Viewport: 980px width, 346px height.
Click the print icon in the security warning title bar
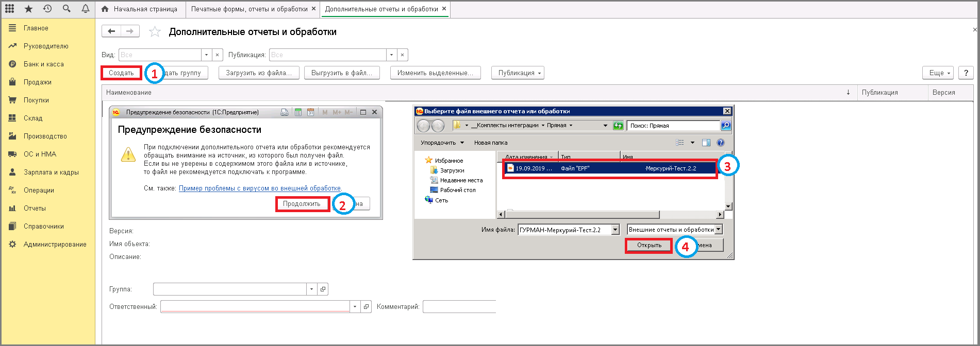(284, 112)
